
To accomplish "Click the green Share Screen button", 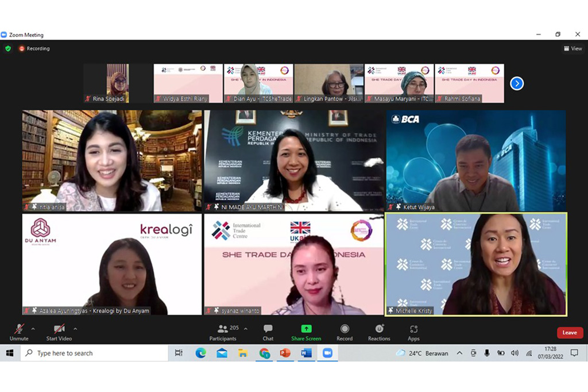I will [306, 332].
